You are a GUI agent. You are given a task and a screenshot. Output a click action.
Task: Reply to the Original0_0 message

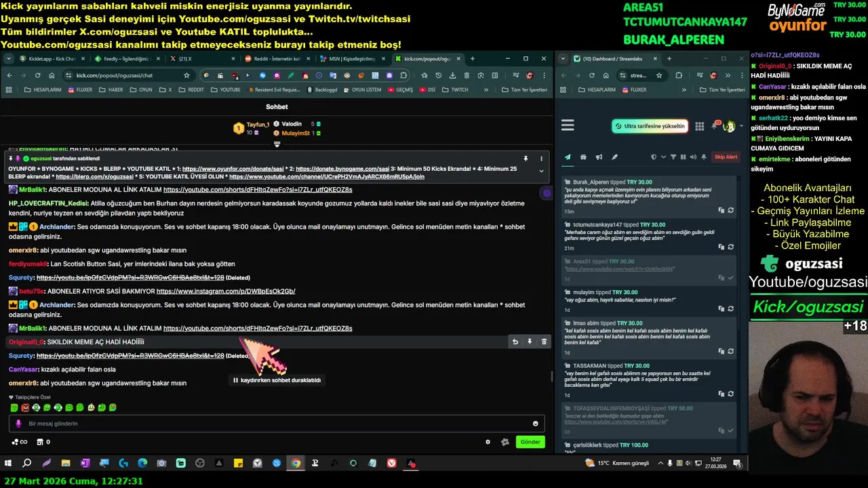(515, 342)
